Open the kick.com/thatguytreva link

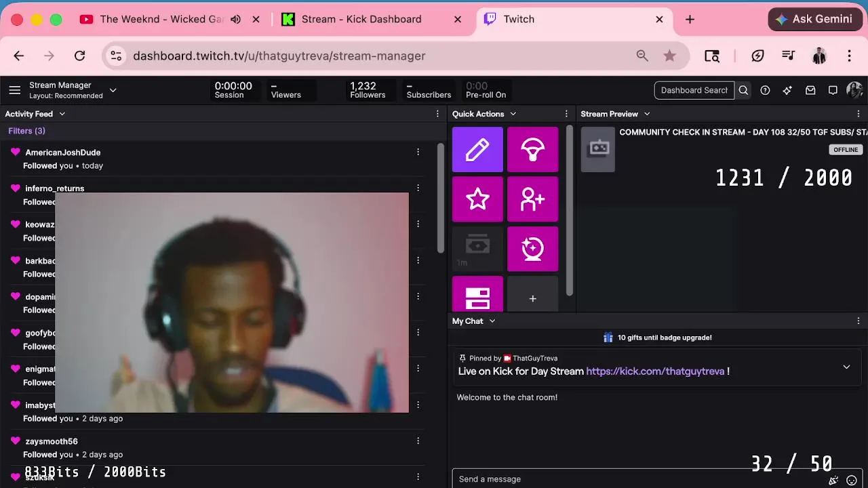(x=655, y=371)
